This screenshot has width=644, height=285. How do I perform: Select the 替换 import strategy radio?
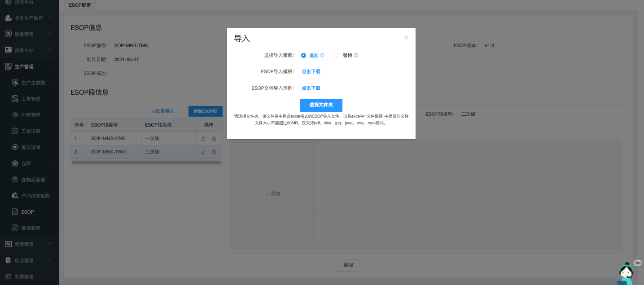pos(337,56)
